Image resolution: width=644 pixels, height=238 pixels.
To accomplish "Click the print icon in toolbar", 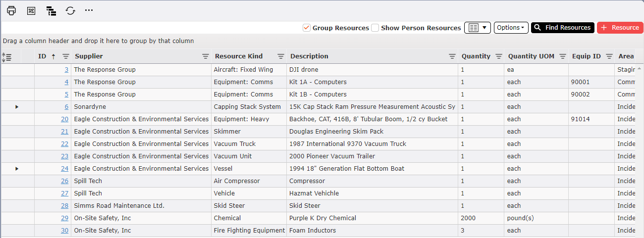I will (x=11, y=10).
